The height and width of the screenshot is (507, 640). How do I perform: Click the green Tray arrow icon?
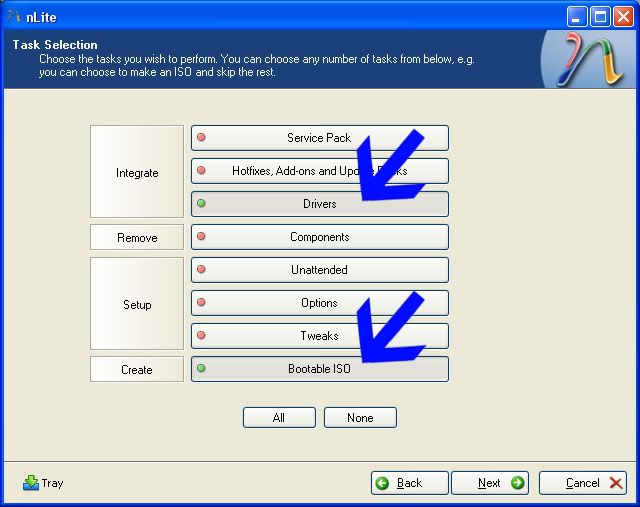pyautogui.click(x=31, y=483)
